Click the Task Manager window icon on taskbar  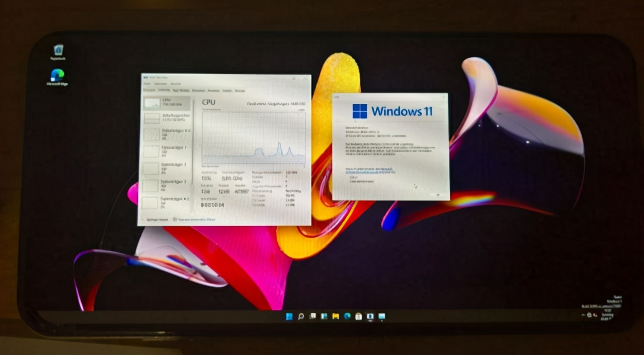(370, 316)
